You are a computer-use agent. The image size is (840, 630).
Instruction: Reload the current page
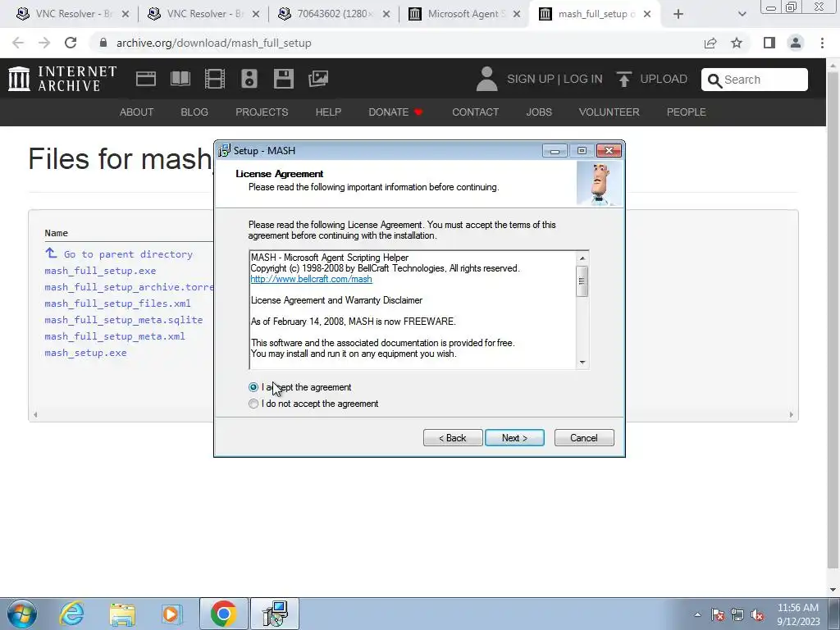(x=71, y=43)
